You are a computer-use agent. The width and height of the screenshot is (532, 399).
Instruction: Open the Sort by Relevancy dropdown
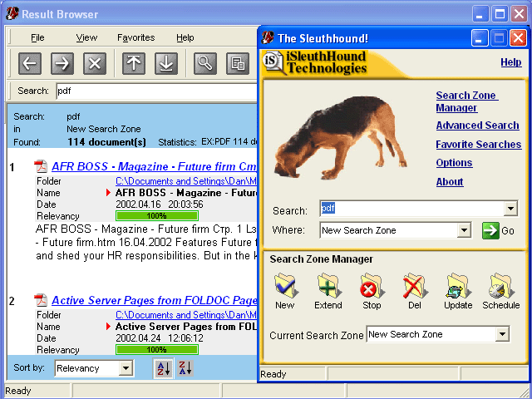126,368
